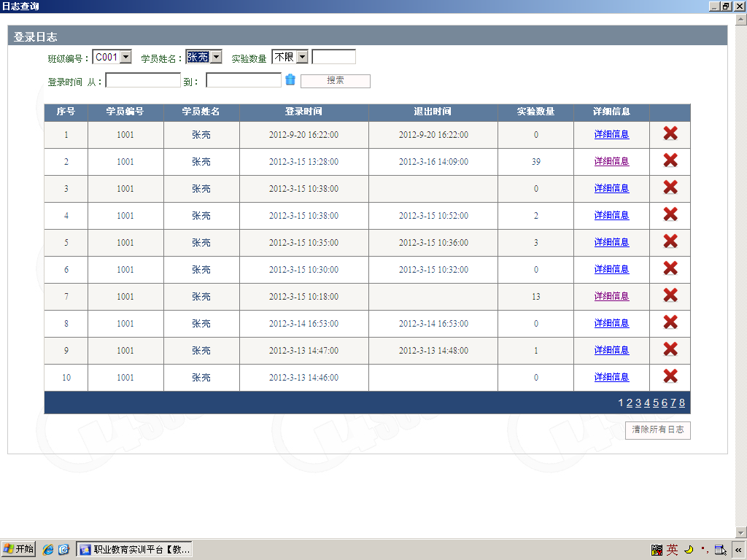747x560 pixels.
Task: Delete log row 5 with red X
Action: coord(670,241)
